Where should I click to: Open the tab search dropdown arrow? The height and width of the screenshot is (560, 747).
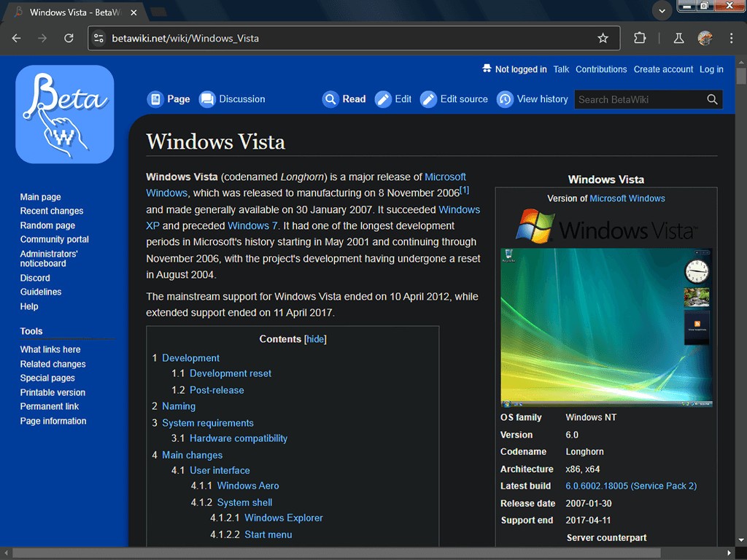pos(662,11)
